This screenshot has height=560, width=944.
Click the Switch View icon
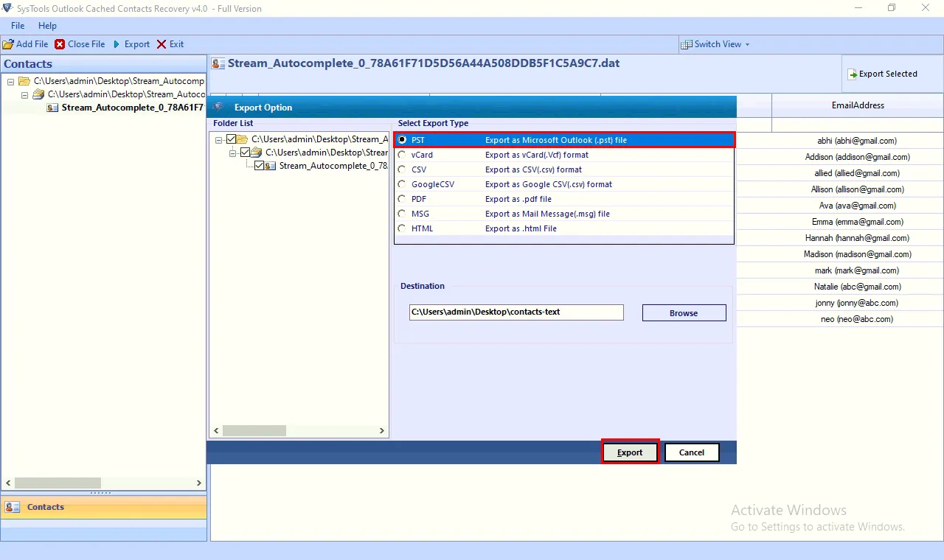[x=687, y=43]
